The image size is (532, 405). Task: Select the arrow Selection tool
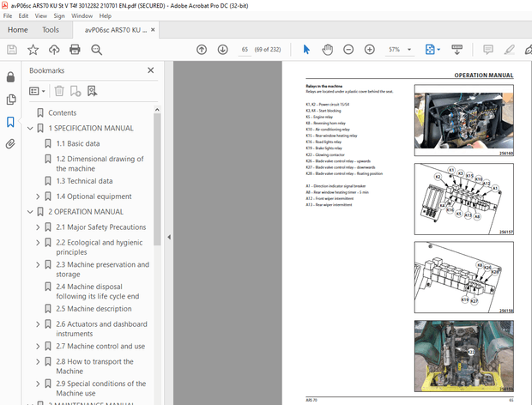[x=306, y=50]
